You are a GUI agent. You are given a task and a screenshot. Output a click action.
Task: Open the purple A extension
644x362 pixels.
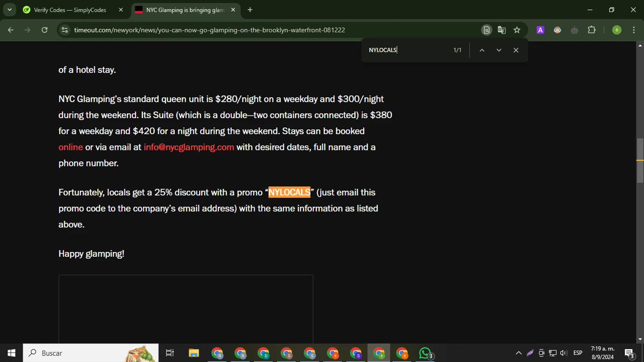click(541, 30)
